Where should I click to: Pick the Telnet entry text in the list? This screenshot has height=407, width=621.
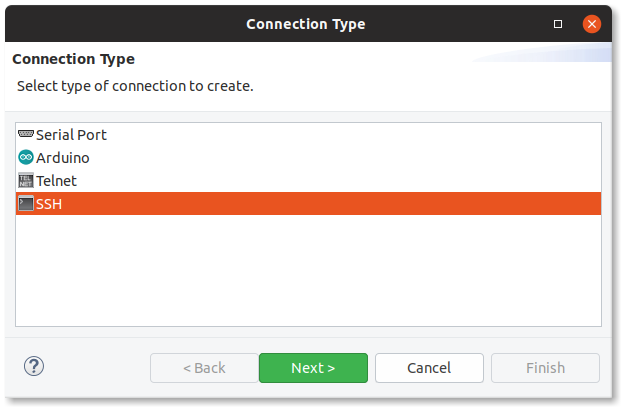point(56,181)
